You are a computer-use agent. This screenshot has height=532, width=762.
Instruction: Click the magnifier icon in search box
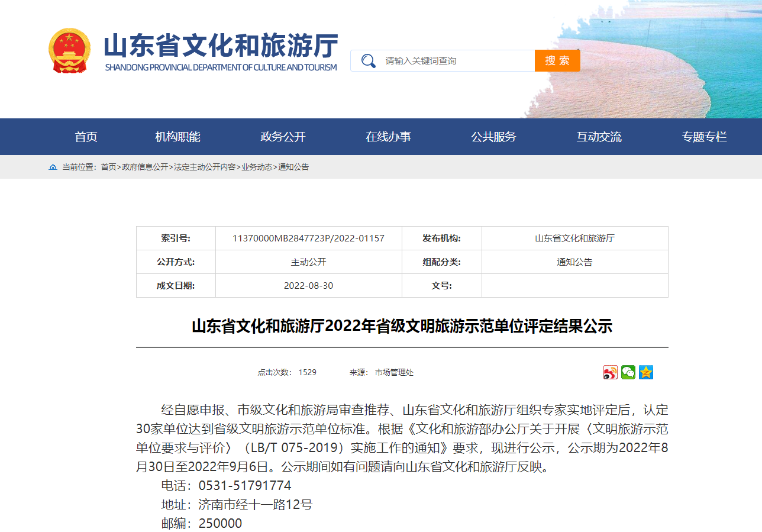(x=368, y=61)
